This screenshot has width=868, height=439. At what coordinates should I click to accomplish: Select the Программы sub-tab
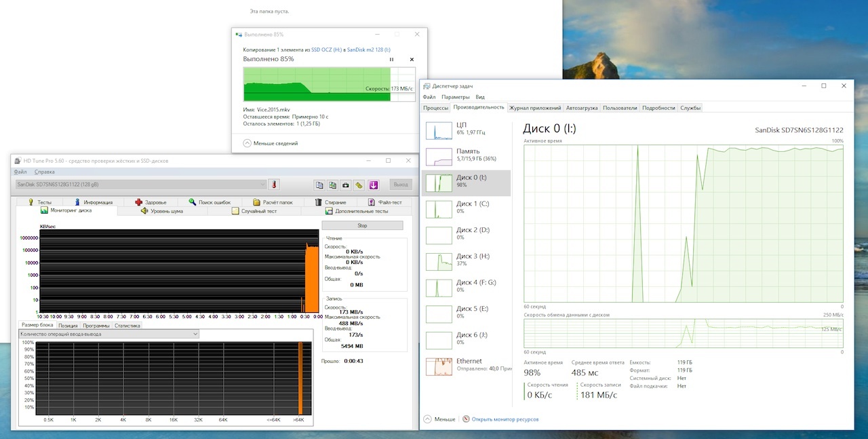[x=96, y=326]
